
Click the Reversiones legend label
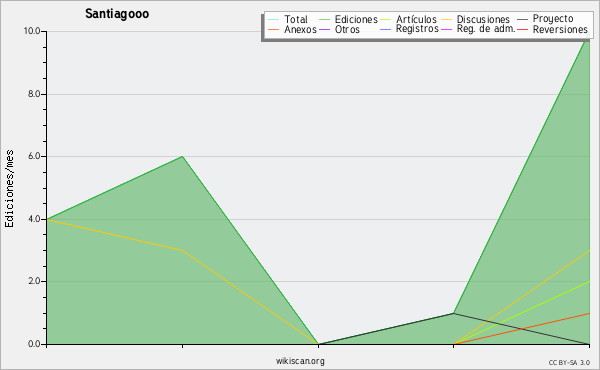(560, 29)
